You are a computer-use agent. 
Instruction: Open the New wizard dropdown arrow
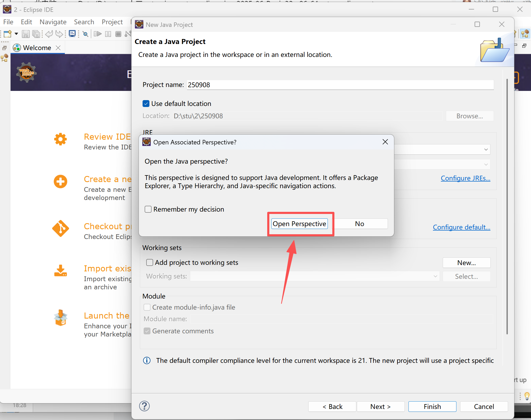16,34
